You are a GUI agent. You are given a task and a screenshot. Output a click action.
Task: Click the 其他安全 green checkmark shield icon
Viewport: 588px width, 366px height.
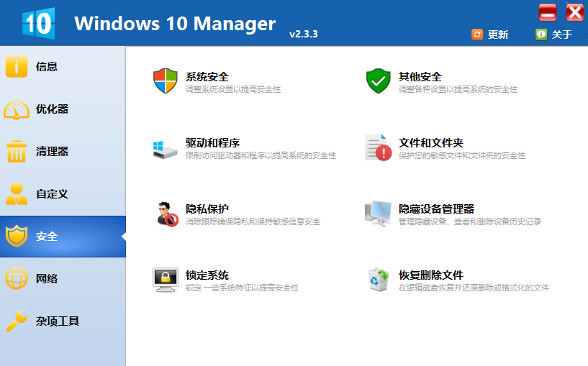point(378,81)
